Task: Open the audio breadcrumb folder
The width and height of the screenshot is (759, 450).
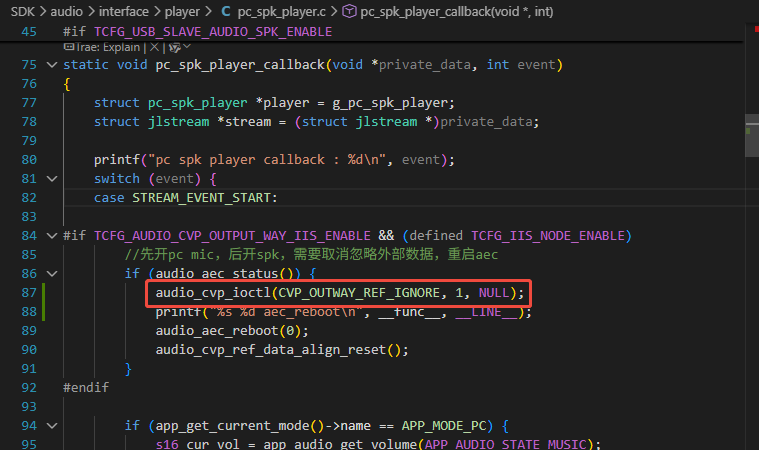Action: click(66, 11)
